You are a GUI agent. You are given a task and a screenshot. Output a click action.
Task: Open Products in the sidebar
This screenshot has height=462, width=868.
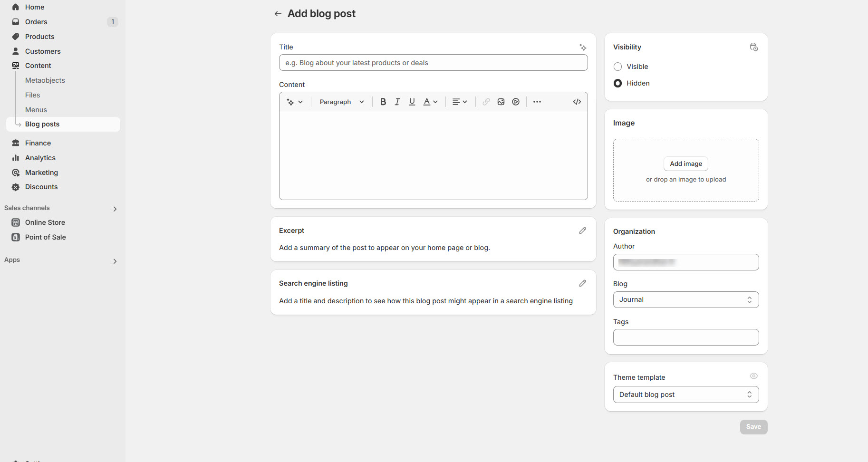(39, 37)
